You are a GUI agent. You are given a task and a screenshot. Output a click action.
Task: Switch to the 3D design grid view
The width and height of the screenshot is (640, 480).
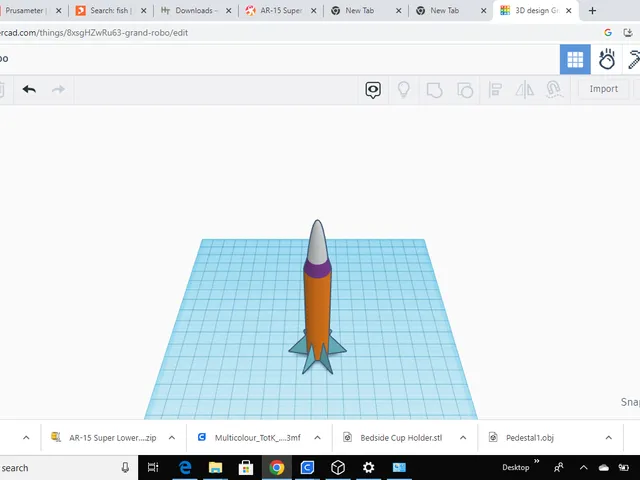(575, 60)
